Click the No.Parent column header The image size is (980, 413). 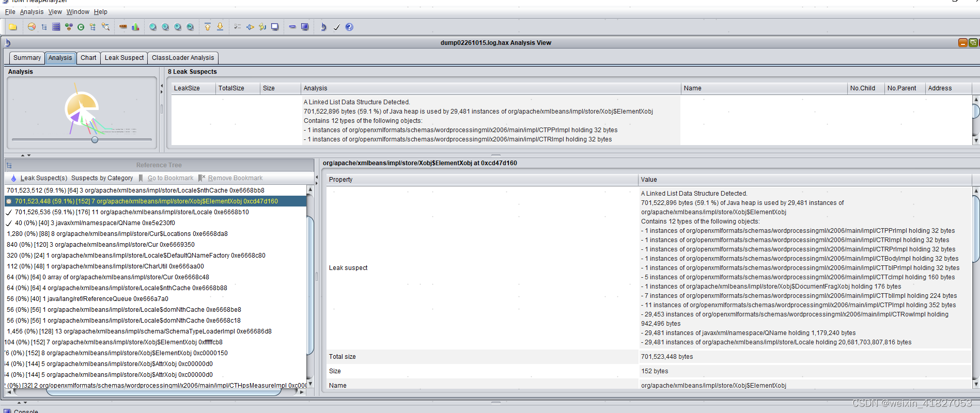(905, 88)
